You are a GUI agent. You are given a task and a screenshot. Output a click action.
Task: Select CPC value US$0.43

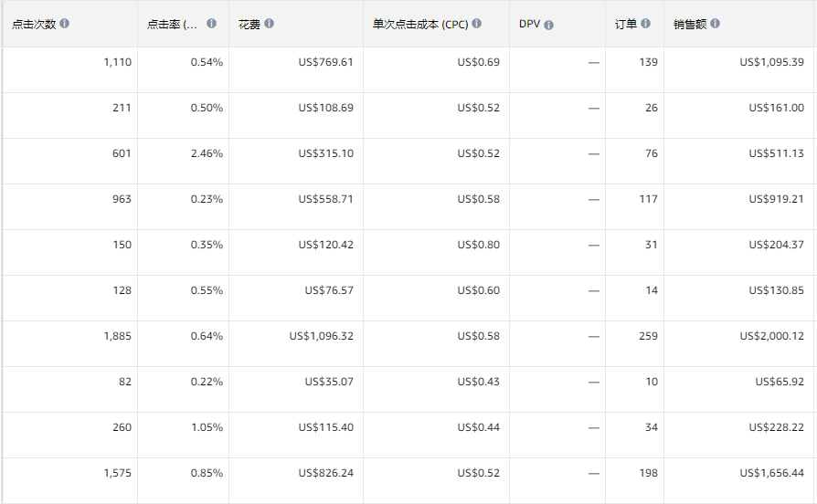click(478, 382)
